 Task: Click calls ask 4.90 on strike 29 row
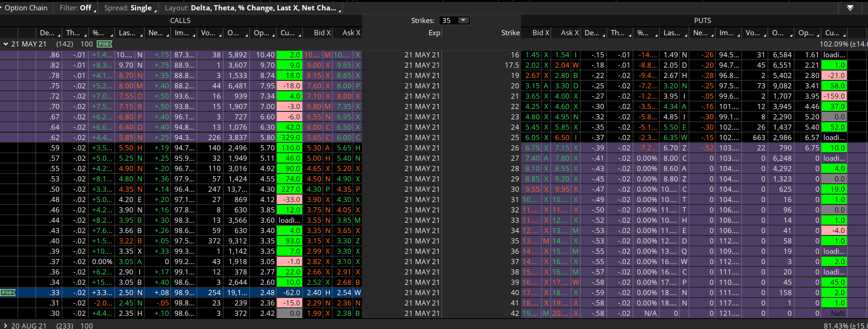coord(344,179)
